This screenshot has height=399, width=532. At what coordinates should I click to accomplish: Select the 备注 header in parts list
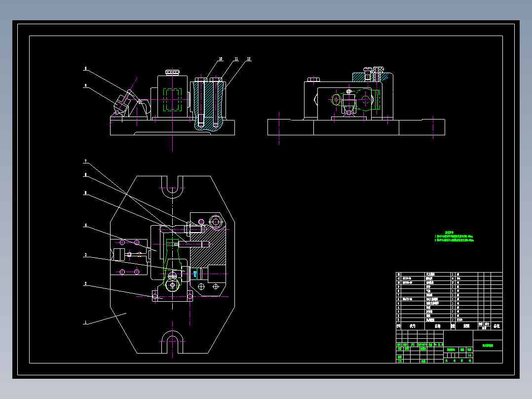pyautogui.click(x=496, y=326)
